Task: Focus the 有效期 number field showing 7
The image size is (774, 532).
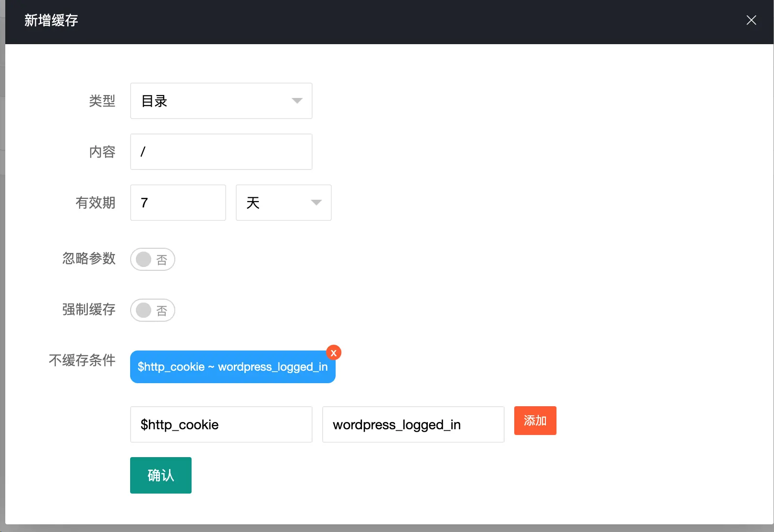Action: click(178, 203)
